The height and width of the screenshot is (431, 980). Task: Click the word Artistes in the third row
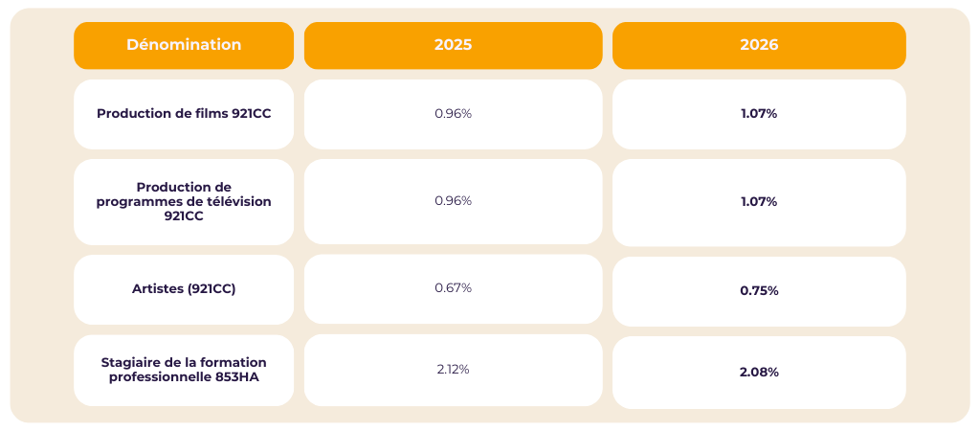[x=158, y=288]
